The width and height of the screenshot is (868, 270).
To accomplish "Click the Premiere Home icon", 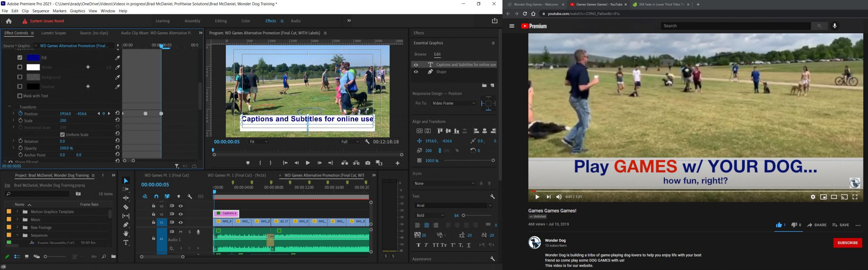I will click(9, 21).
